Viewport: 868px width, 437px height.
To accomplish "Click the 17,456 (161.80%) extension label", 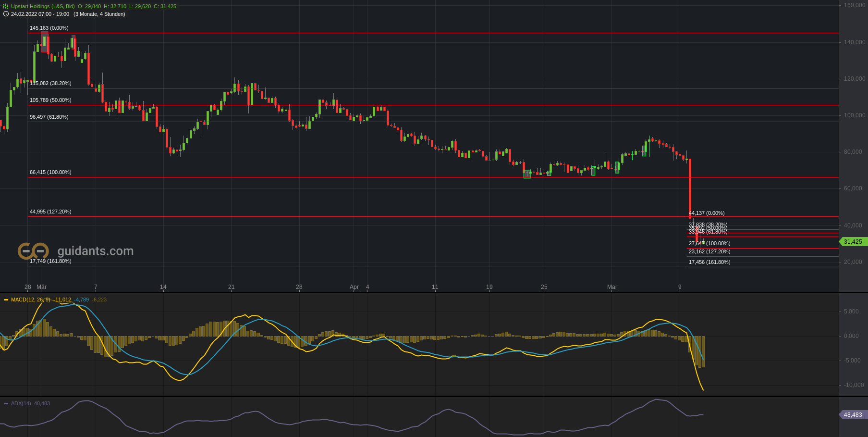I will coord(709,262).
